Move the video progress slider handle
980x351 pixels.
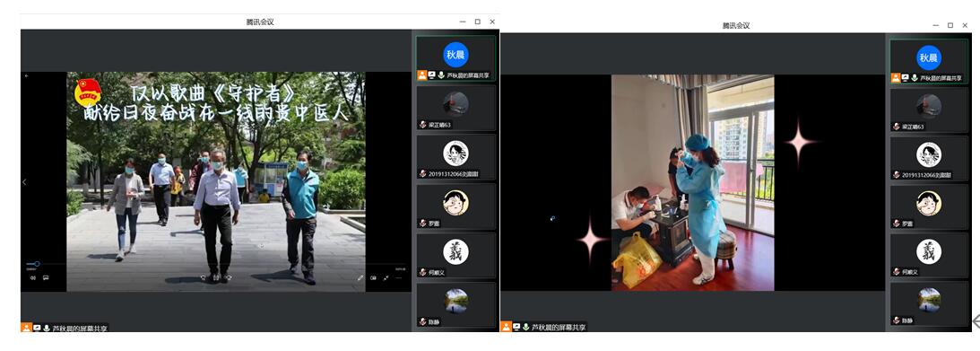point(37,264)
